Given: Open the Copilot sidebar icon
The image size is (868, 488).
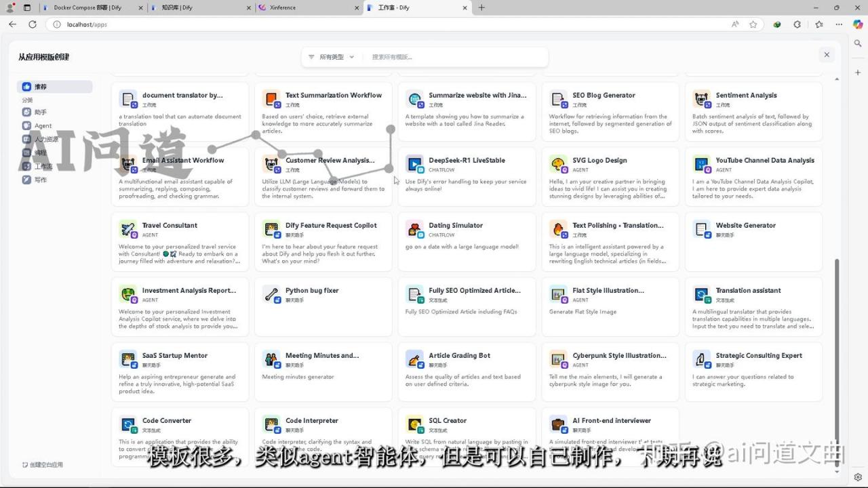Looking at the screenshot, I should pyautogui.click(x=858, y=24).
